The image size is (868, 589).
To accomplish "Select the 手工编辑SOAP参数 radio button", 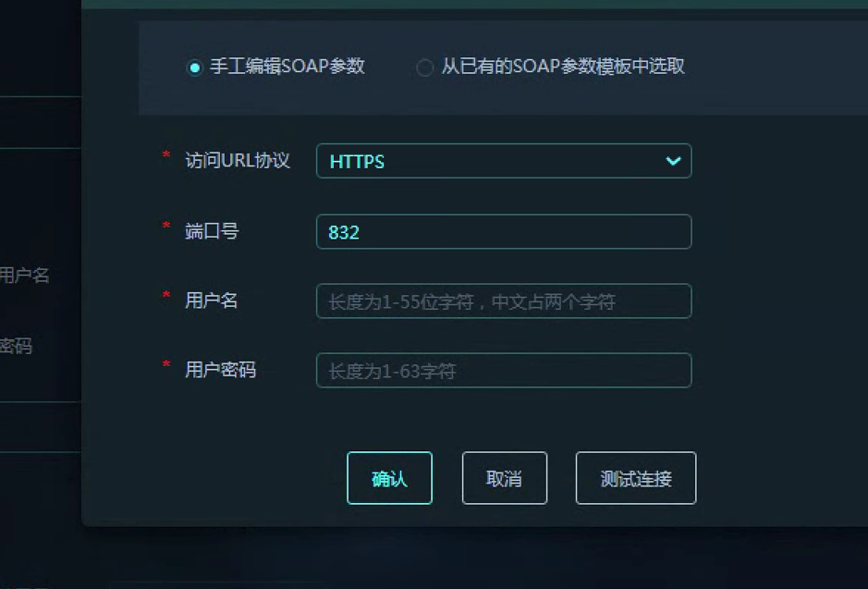I will (x=194, y=67).
